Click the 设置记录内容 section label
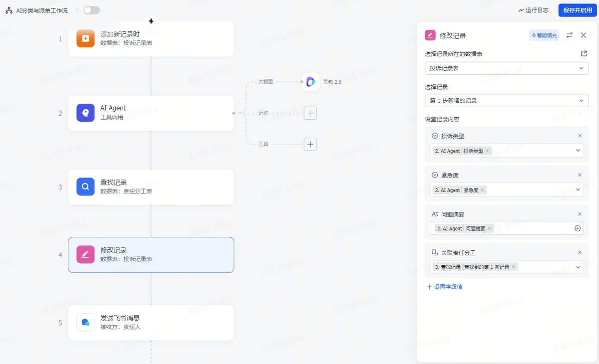 tap(442, 119)
